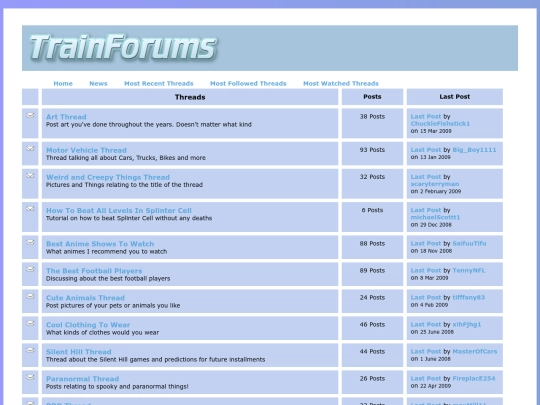This screenshot has width=540, height=405.
Task: Click the '6 Posts' count cell
Action: coord(372,217)
